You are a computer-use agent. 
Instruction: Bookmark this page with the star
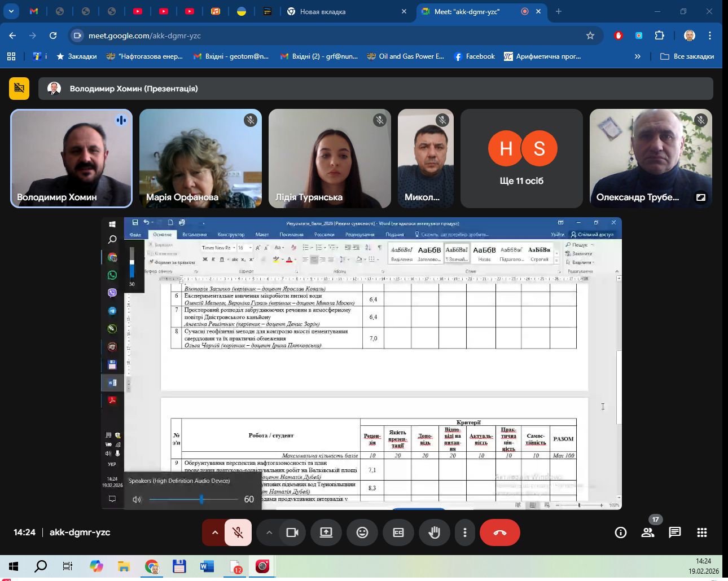(x=590, y=36)
